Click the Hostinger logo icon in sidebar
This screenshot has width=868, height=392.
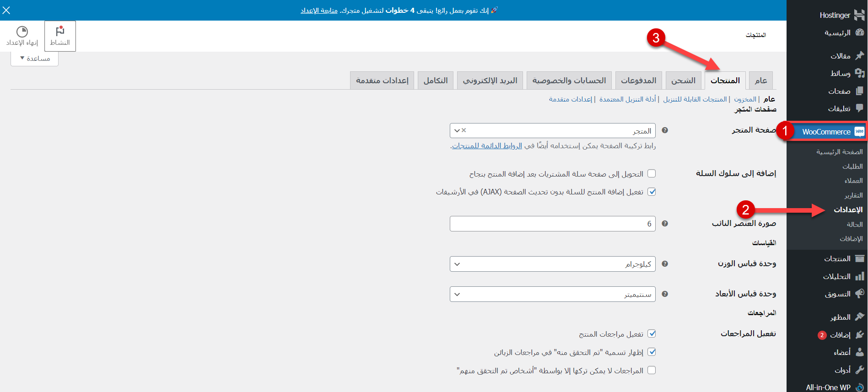(x=859, y=15)
